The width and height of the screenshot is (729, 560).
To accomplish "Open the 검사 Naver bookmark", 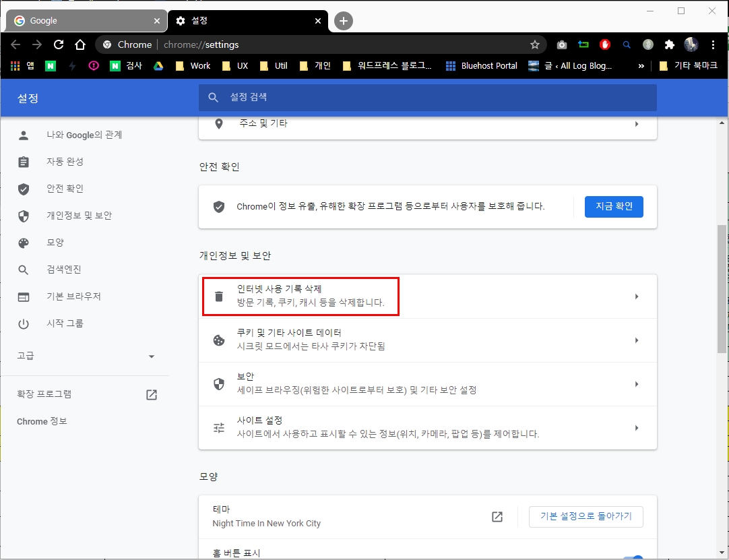I will point(126,66).
